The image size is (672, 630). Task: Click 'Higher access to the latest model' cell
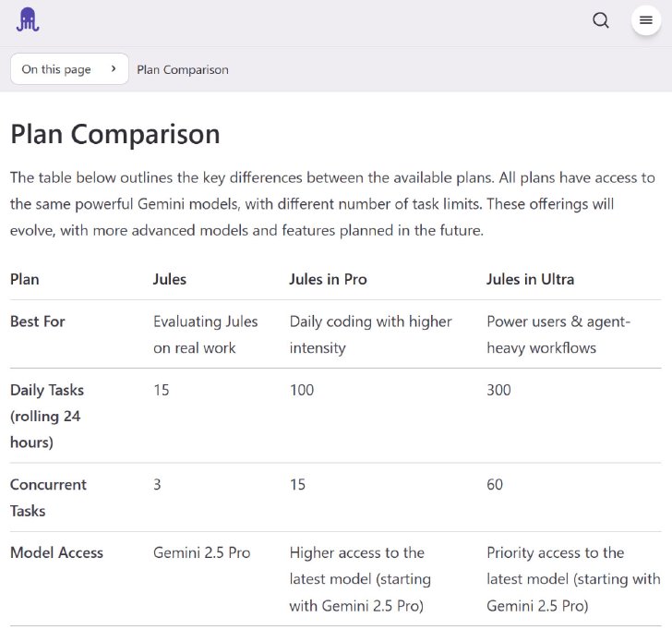click(x=360, y=579)
